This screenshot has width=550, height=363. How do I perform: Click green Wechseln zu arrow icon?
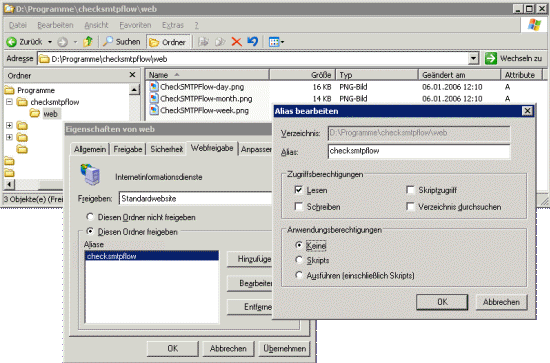(491, 58)
